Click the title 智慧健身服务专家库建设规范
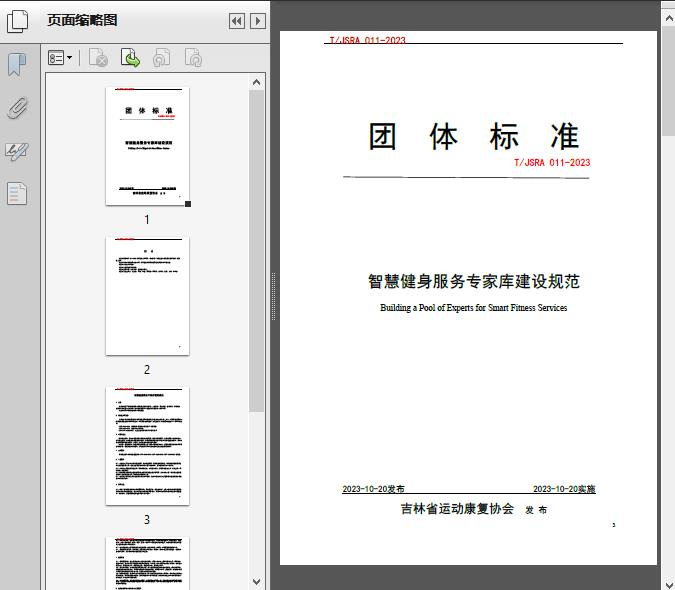Viewport: 675px width, 590px height. click(x=474, y=281)
